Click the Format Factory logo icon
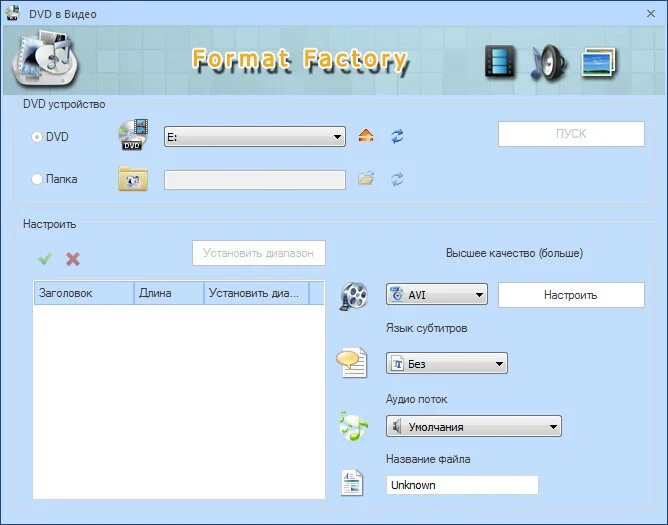The width and height of the screenshot is (668, 525). (45, 58)
